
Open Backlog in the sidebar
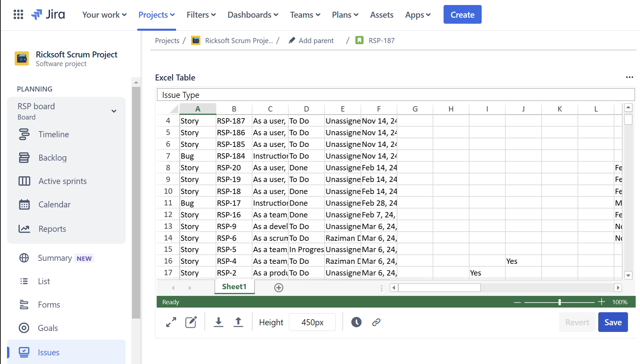(x=52, y=158)
